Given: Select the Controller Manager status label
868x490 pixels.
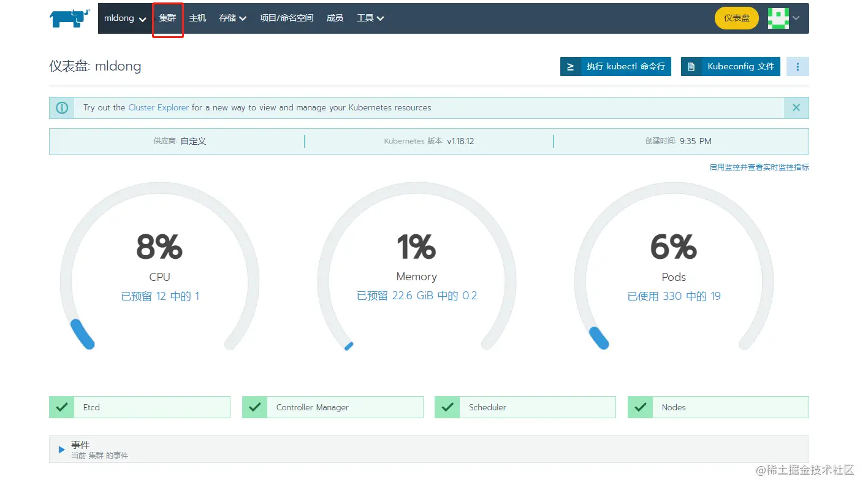Looking at the screenshot, I should tap(313, 407).
